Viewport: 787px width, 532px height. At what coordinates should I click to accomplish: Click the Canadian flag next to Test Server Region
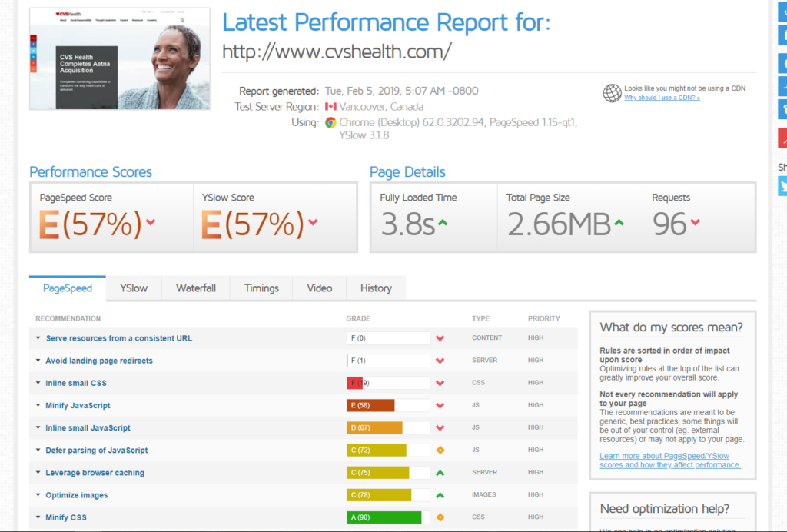(332, 107)
